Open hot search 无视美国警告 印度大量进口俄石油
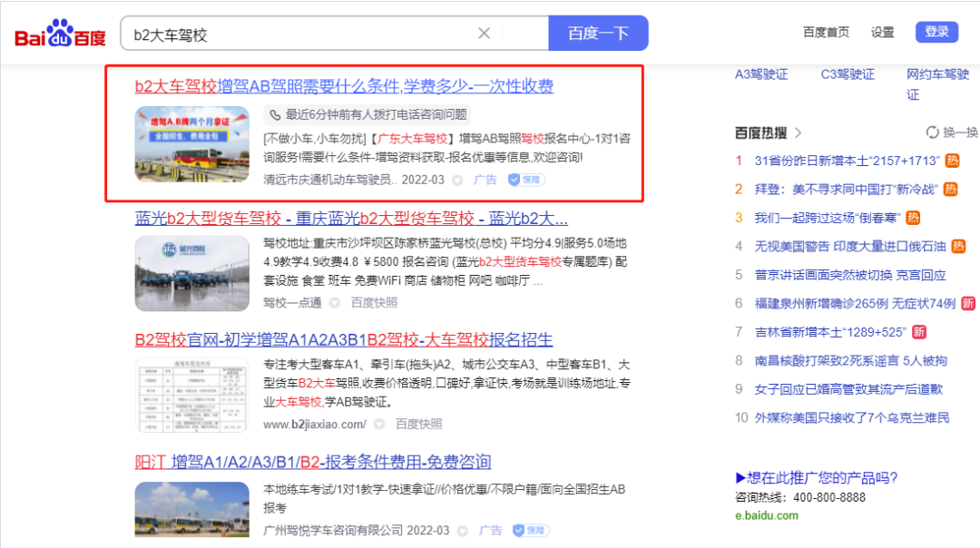Image resolution: width=980 pixels, height=548 pixels. click(850, 247)
